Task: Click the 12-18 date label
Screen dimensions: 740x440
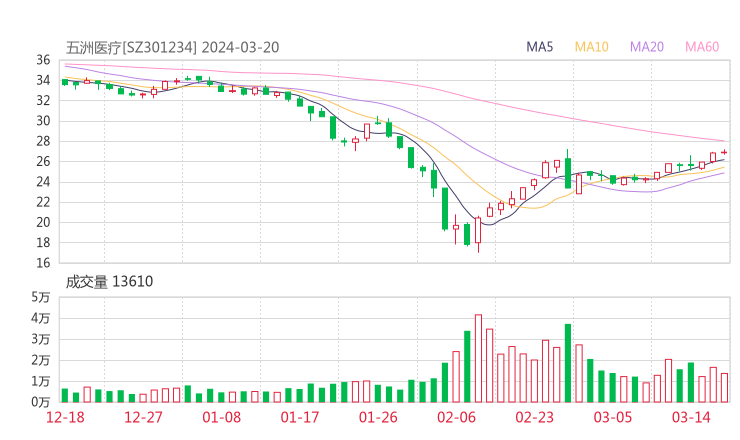Action: tap(65, 417)
